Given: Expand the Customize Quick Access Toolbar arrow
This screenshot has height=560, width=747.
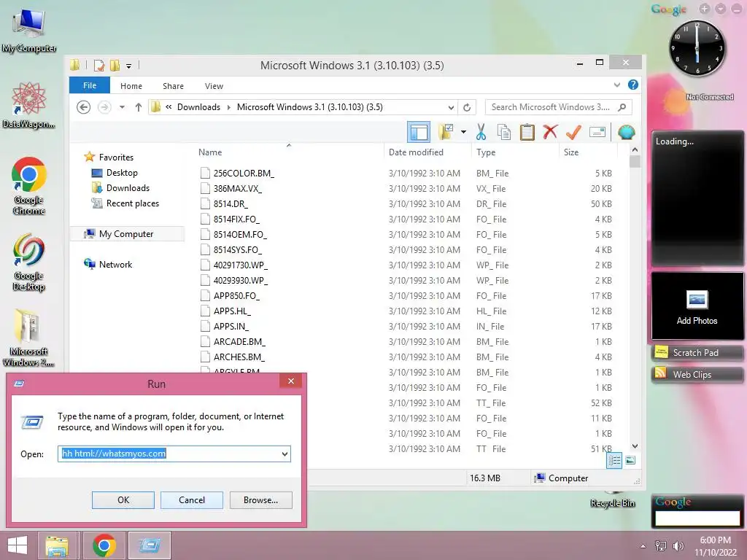Looking at the screenshot, I should (128, 66).
